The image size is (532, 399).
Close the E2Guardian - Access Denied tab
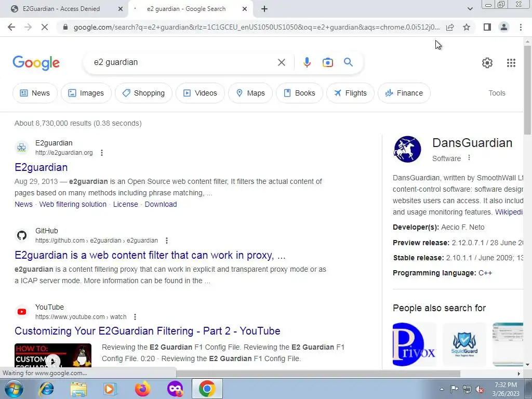(x=121, y=9)
